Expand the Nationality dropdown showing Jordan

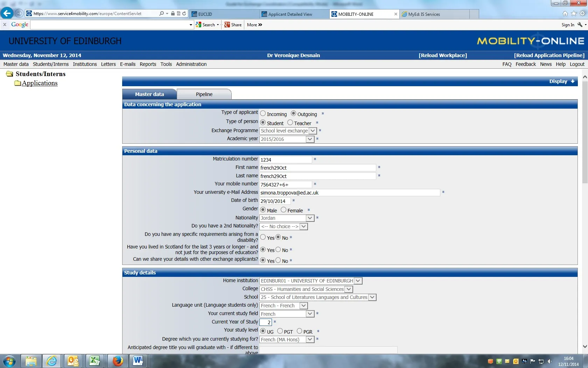(309, 218)
